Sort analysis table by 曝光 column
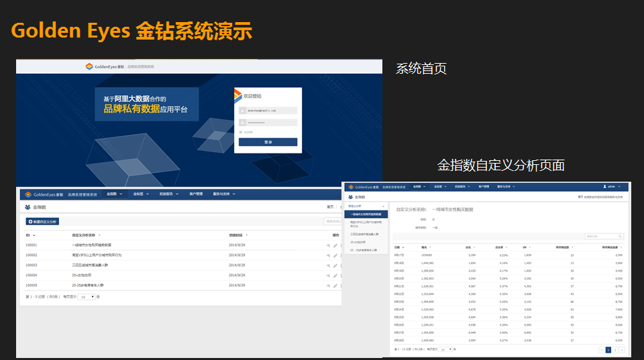The height and width of the screenshot is (360, 644). coord(426,247)
